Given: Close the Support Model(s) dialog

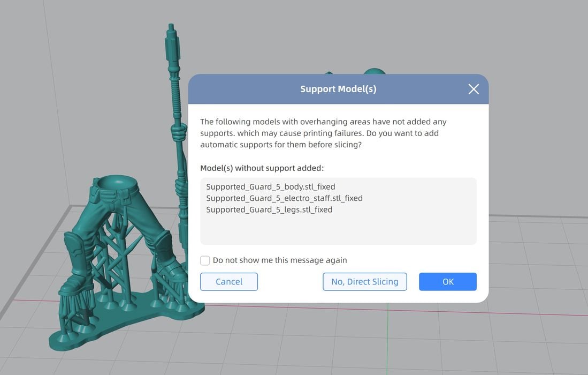Looking at the screenshot, I should (473, 89).
